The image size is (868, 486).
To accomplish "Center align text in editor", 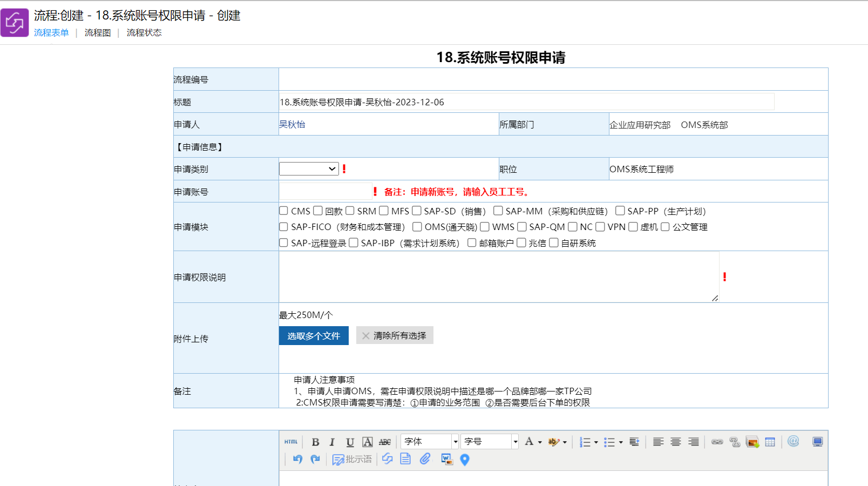I will click(676, 442).
